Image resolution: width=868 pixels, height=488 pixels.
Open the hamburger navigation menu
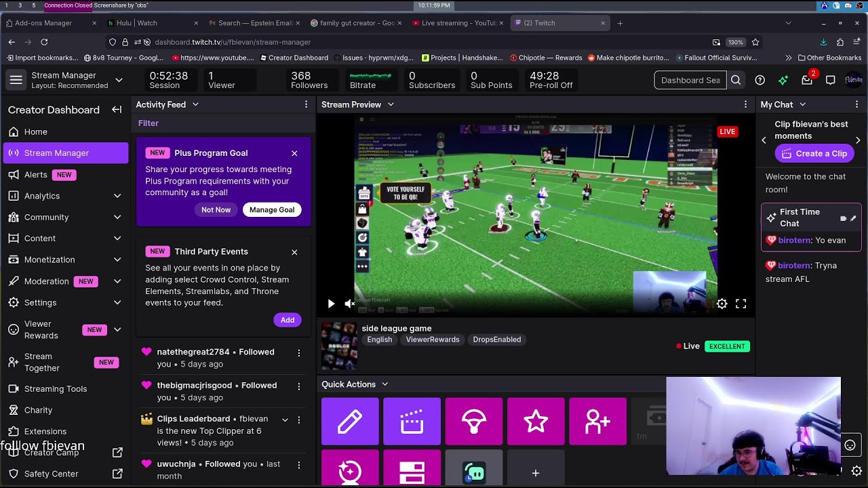(16, 80)
